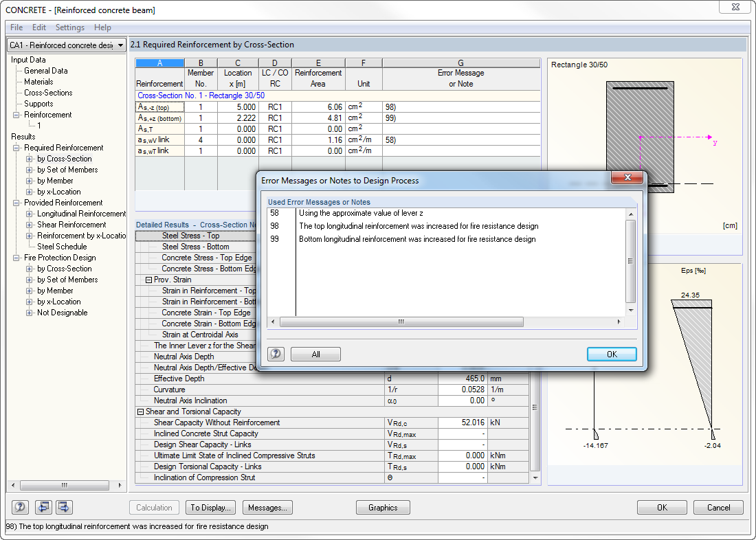
Task: Expand by x-Location under Required Reinforcement
Action: click(29, 192)
